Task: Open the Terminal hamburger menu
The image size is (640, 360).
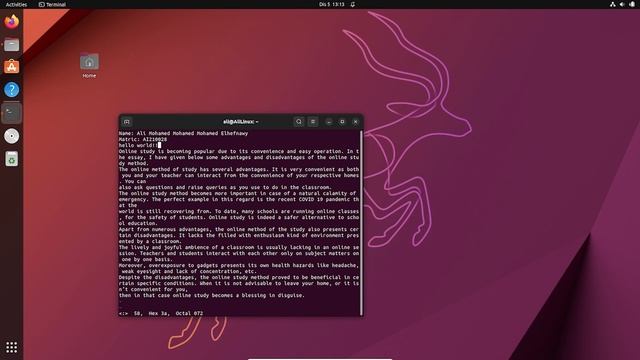Action: [x=313, y=122]
